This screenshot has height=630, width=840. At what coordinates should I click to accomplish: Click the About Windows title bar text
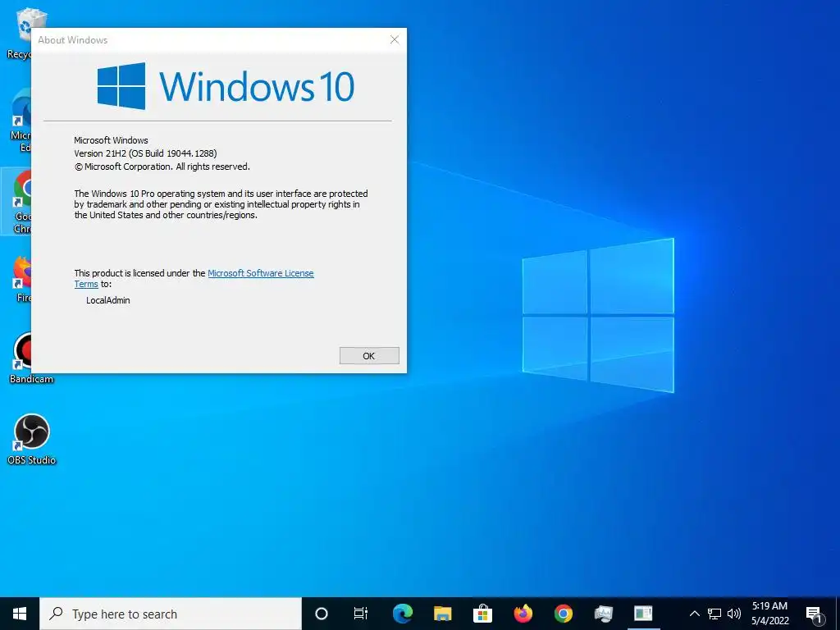[73, 40]
